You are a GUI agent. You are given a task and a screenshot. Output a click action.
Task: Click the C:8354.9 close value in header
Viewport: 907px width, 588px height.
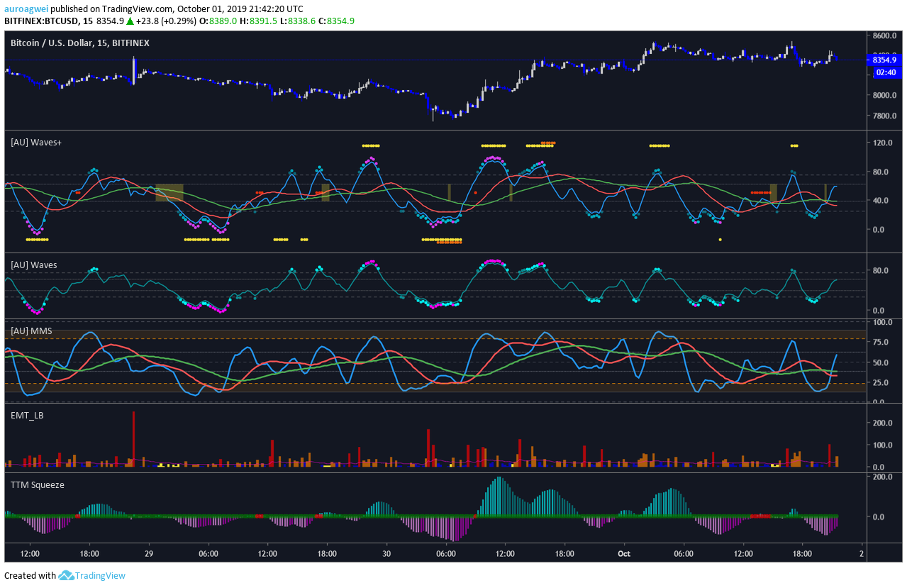pyautogui.click(x=337, y=21)
